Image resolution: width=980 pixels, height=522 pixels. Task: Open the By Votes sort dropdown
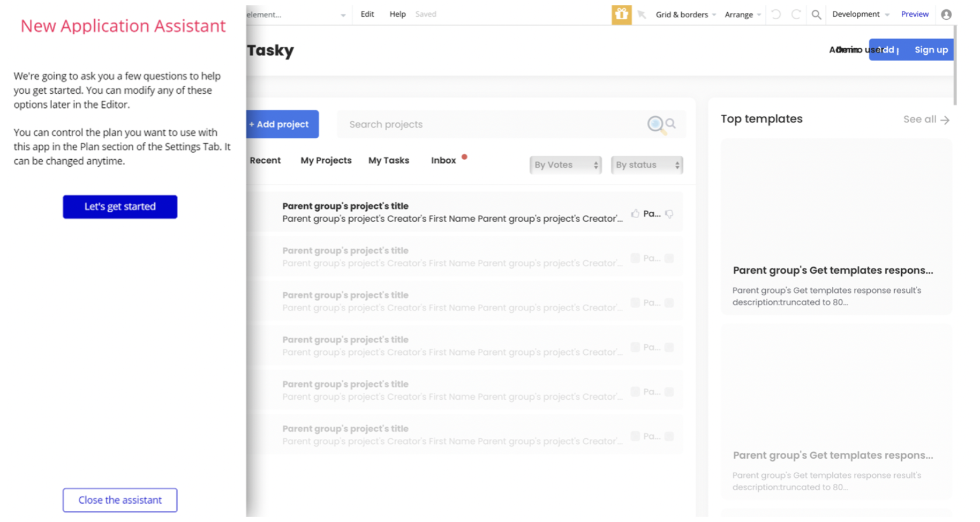coord(566,165)
